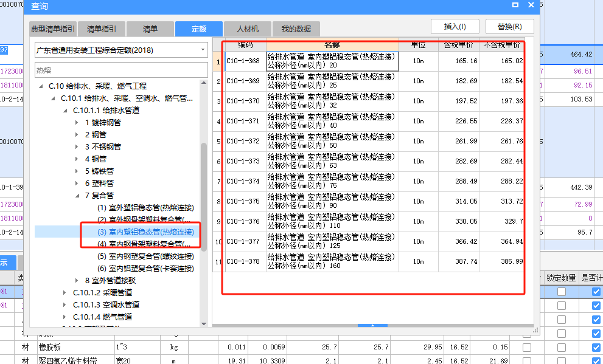
Task: Expand the 4 铜管 node
Action: (77, 159)
